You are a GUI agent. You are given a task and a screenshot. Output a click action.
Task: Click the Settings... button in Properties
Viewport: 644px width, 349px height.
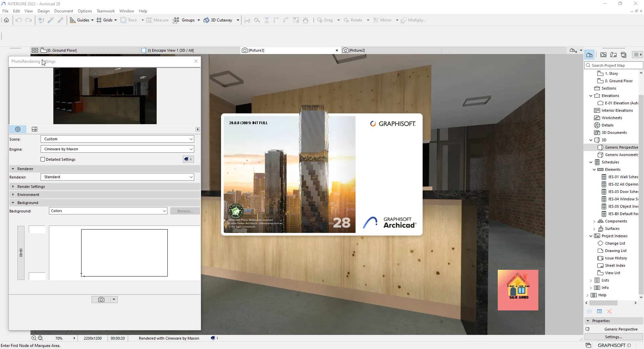(613, 337)
